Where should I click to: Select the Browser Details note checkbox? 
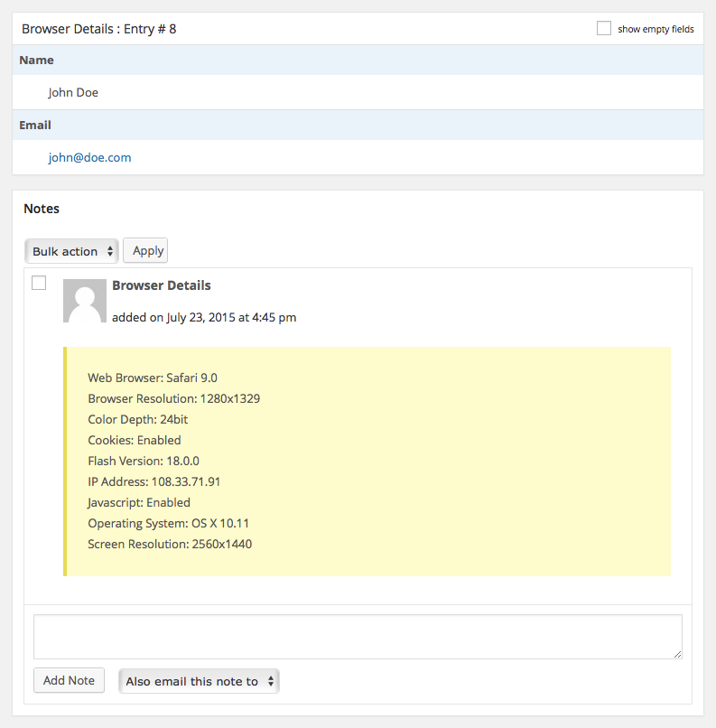pos(39,283)
